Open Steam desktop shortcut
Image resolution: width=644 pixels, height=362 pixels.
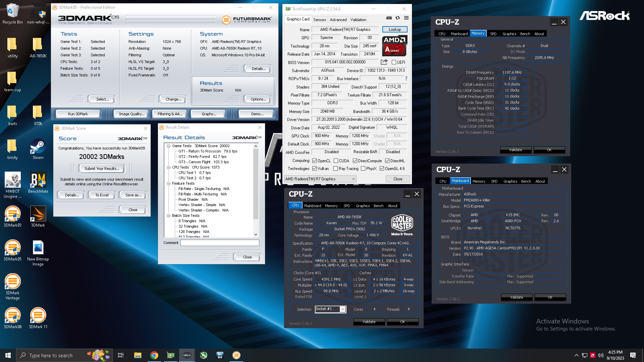pyautogui.click(x=38, y=149)
